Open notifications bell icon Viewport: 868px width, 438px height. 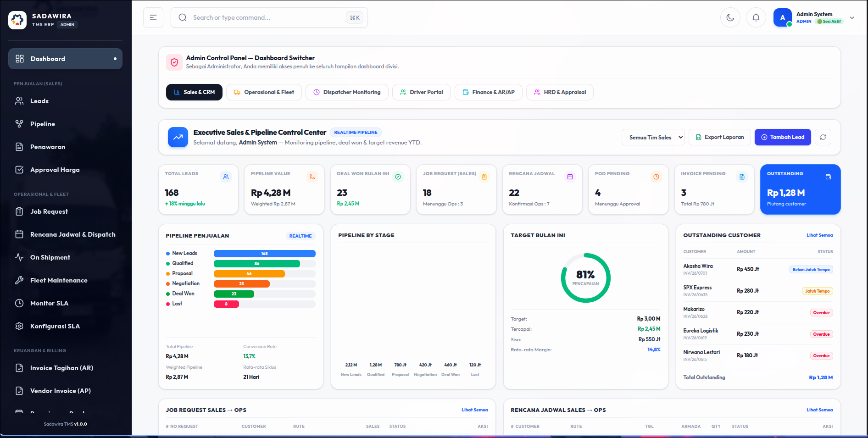click(x=756, y=18)
